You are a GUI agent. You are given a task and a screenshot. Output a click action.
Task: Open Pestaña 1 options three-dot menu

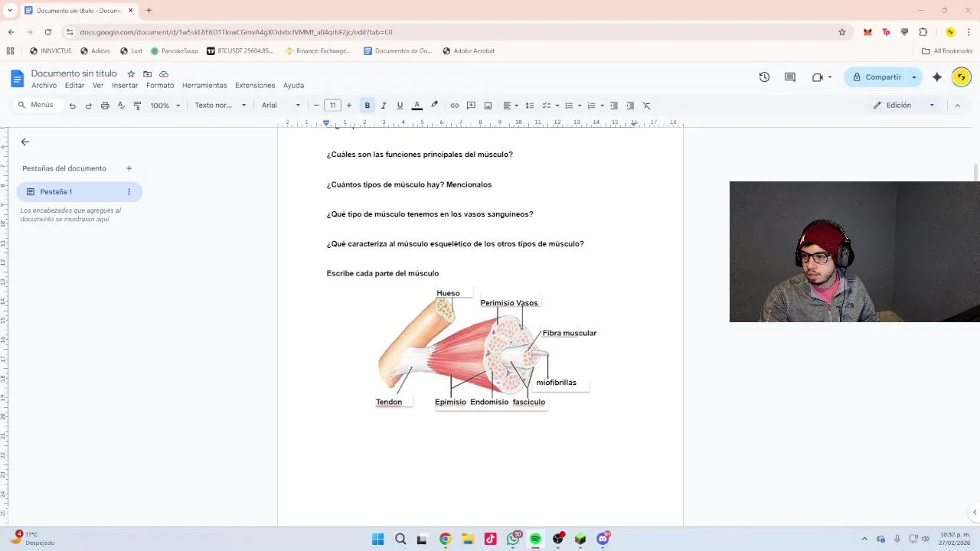[129, 192]
